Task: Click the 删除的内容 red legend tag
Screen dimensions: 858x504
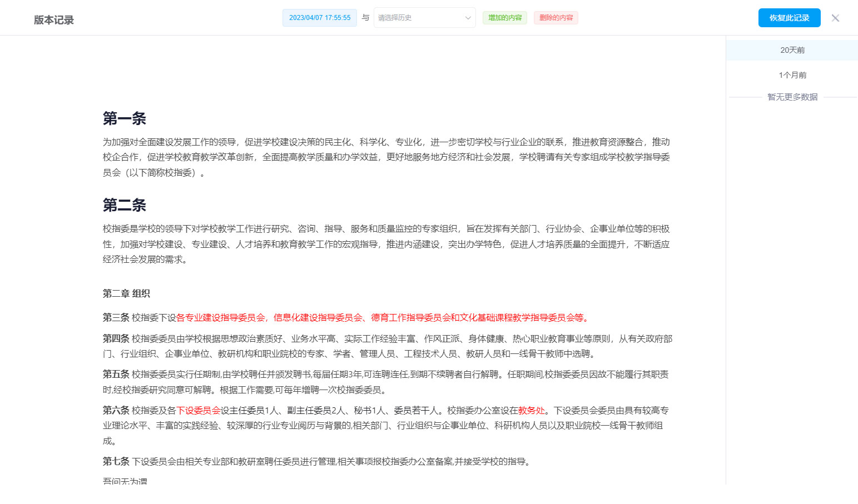Action: pyautogui.click(x=556, y=18)
